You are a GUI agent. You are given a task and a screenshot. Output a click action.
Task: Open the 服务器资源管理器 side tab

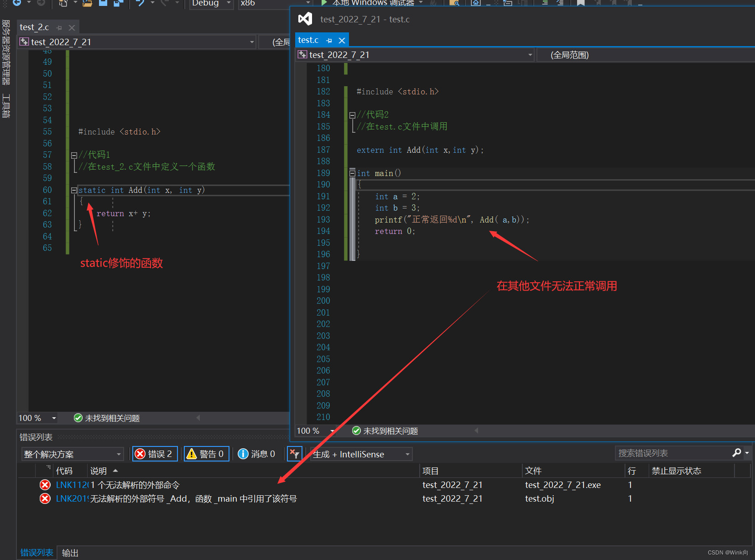point(6,52)
